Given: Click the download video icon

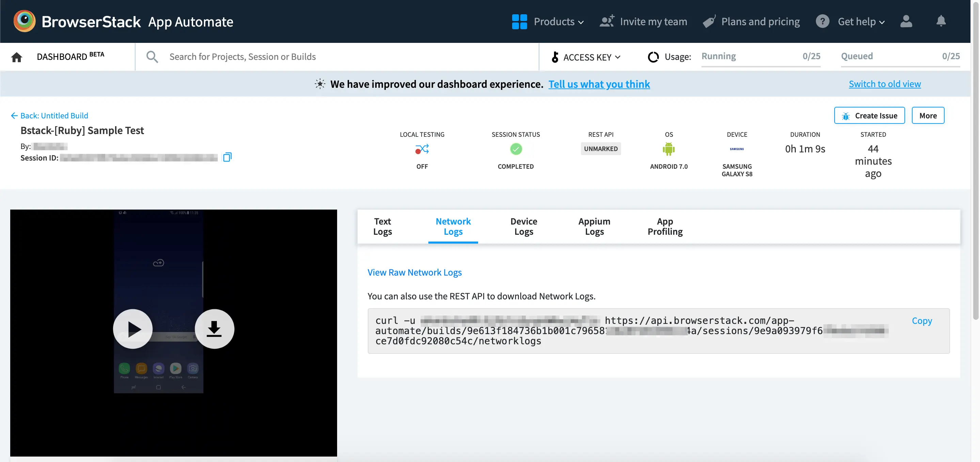Looking at the screenshot, I should click(214, 329).
